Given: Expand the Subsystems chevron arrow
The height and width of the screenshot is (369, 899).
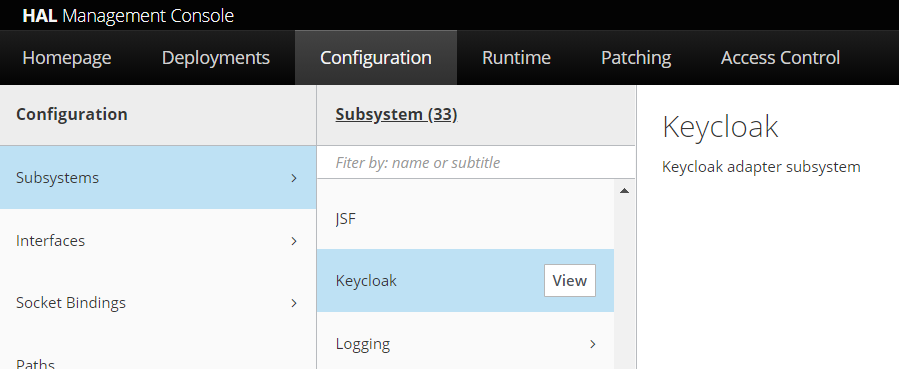Looking at the screenshot, I should tap(294, 178).
